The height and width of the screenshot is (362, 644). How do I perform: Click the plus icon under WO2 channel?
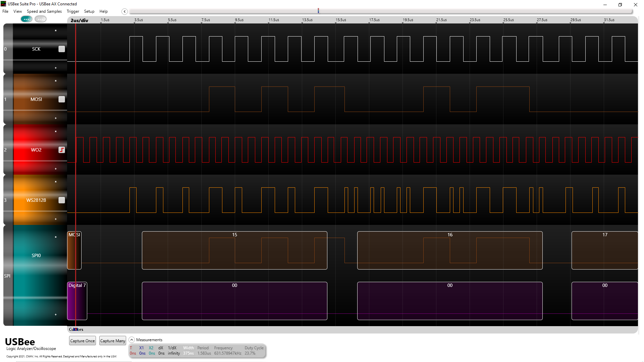point(56,169)
